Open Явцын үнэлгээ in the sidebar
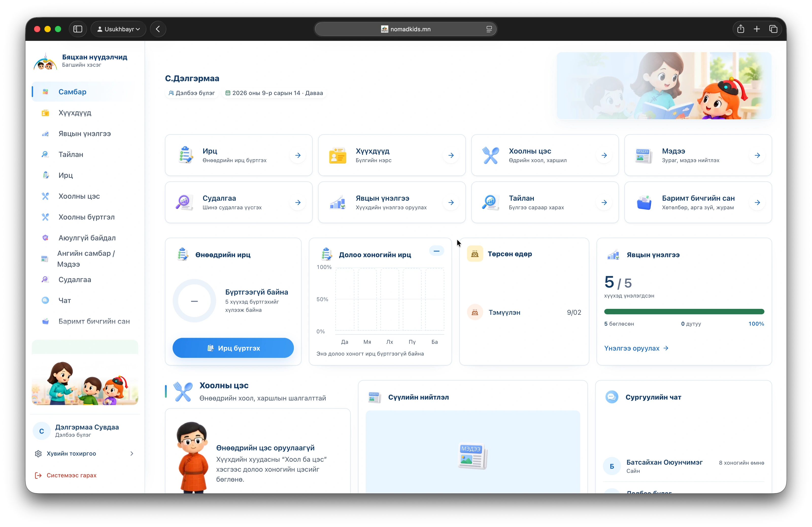Screen dimensions: 812x527 pos(84,134)
